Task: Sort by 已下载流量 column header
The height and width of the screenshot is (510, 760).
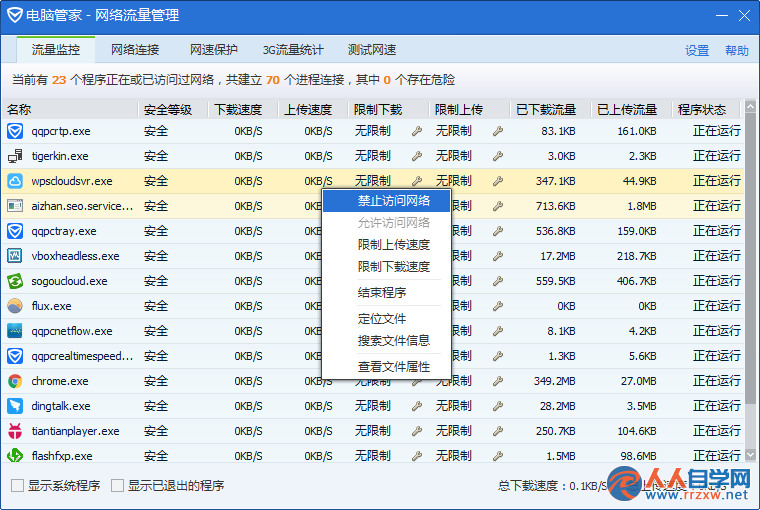Action: [550, 110]
